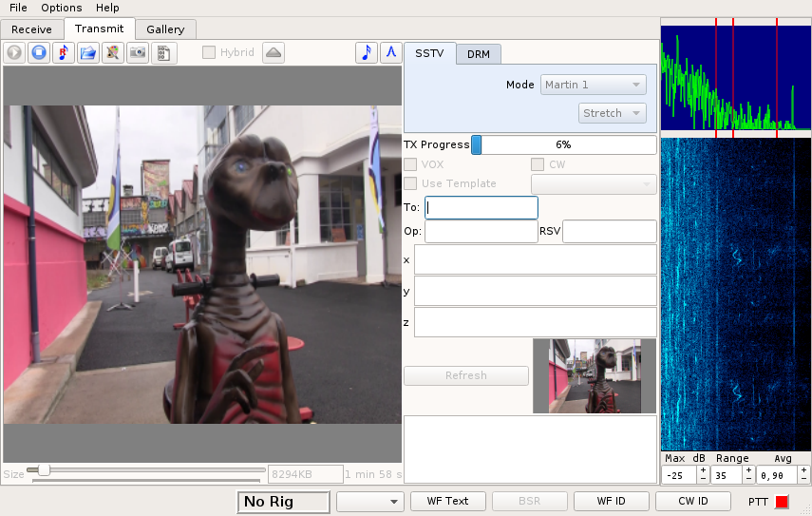Click the binary file icon

163,53
